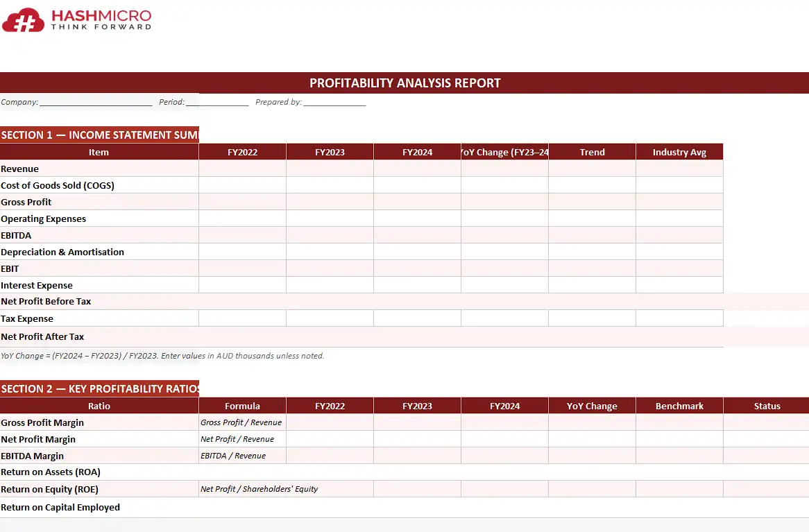Click the Status column header
Viewport: 809px width, 532px height.
point(767,406)
